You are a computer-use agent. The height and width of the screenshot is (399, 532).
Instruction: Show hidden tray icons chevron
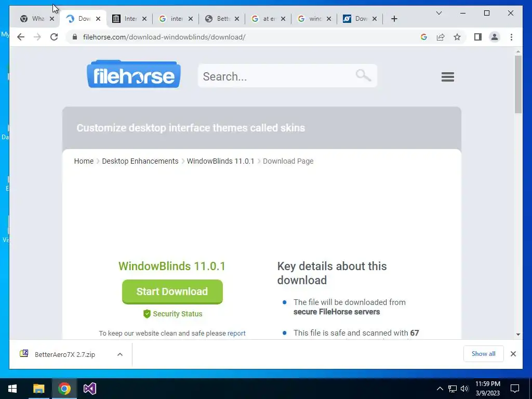point(440,389)
